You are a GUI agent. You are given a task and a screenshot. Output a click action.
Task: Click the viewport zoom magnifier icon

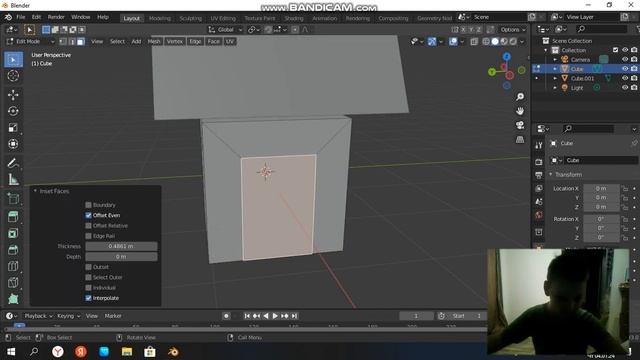(x=520, y=97)
